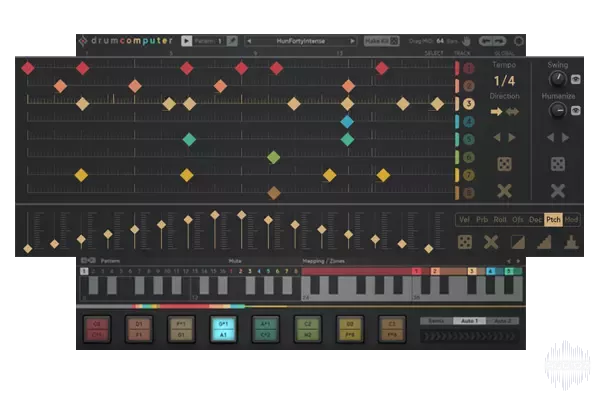Switch to the Ofs tab
The width and height of the screenshot is (600, 400).
518,220
